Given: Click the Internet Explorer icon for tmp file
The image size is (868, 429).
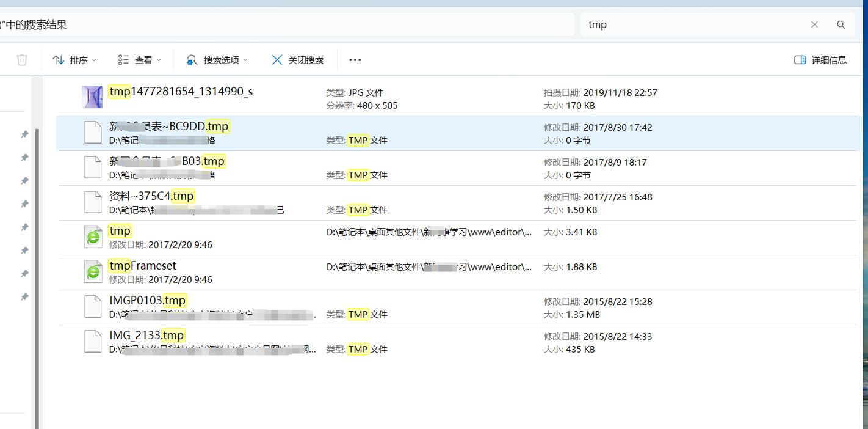Looking at the screenshot, I should coord(92,237).
